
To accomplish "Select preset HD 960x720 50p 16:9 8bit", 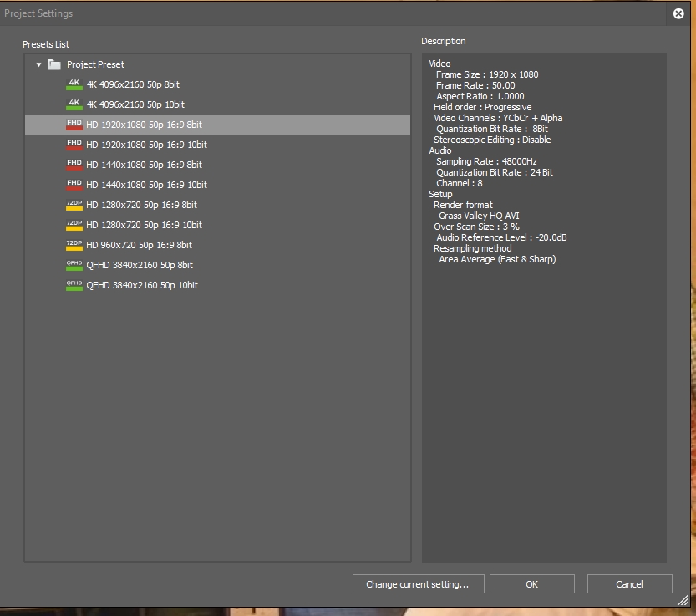I will click(x=217, y=245).
